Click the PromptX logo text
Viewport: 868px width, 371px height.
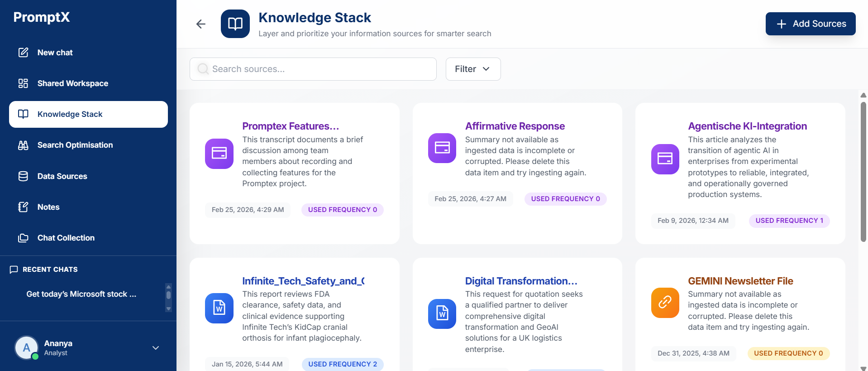42,17
